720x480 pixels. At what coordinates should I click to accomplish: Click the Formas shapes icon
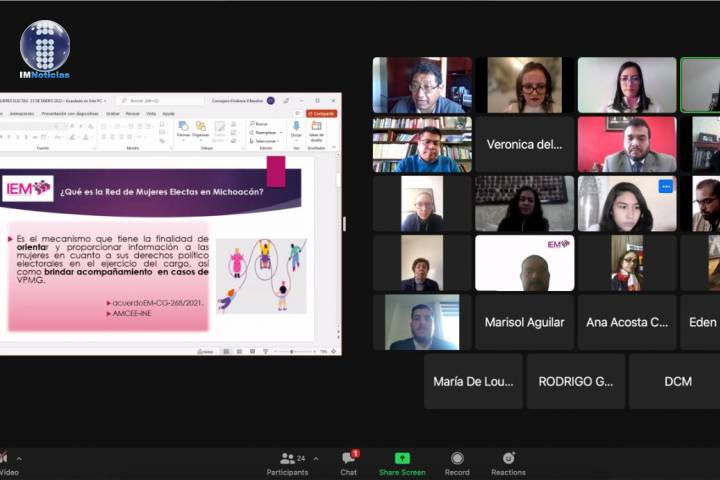coord(183,129)
